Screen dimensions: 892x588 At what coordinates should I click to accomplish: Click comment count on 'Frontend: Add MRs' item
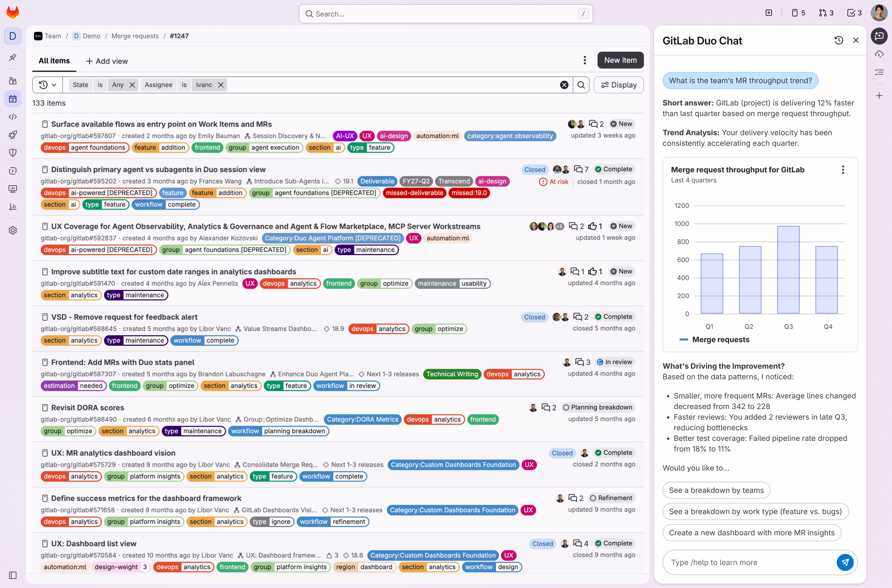583,362
